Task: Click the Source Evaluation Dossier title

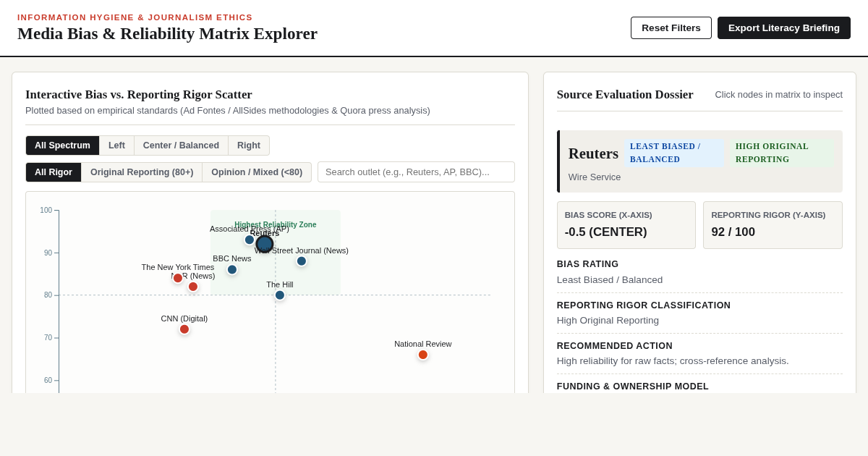Action: (625, 94)
